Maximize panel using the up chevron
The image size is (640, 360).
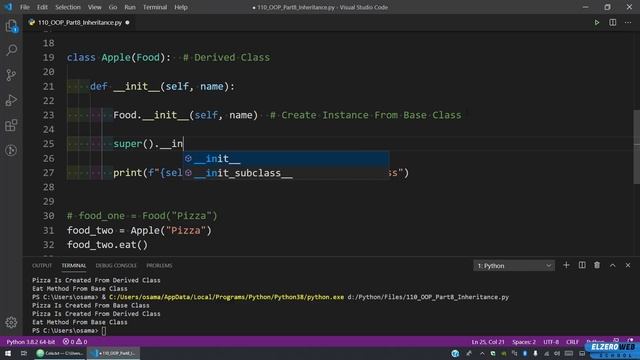(613, 265)
